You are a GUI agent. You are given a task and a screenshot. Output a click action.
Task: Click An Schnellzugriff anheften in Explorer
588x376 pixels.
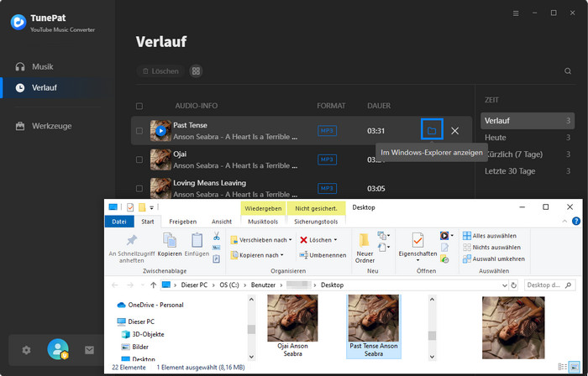132,248
